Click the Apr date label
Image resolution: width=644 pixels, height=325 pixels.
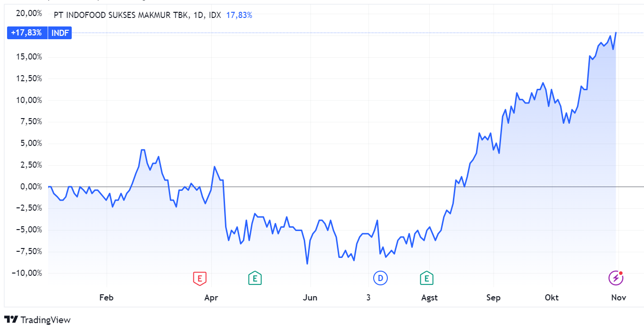[211, 298]
